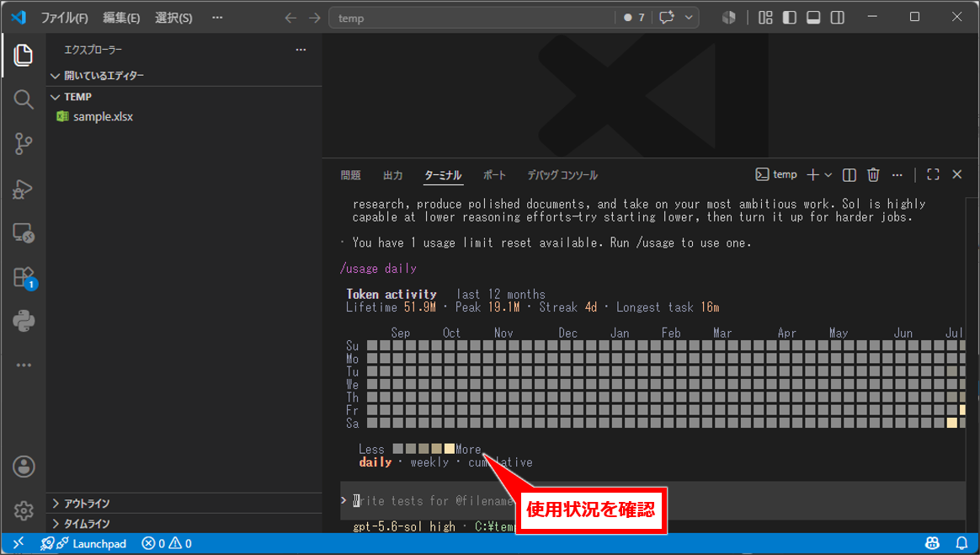980x555 pixels.
Task: Open the new terminal launch profile dropdown
Action: (x=828, y=174)
